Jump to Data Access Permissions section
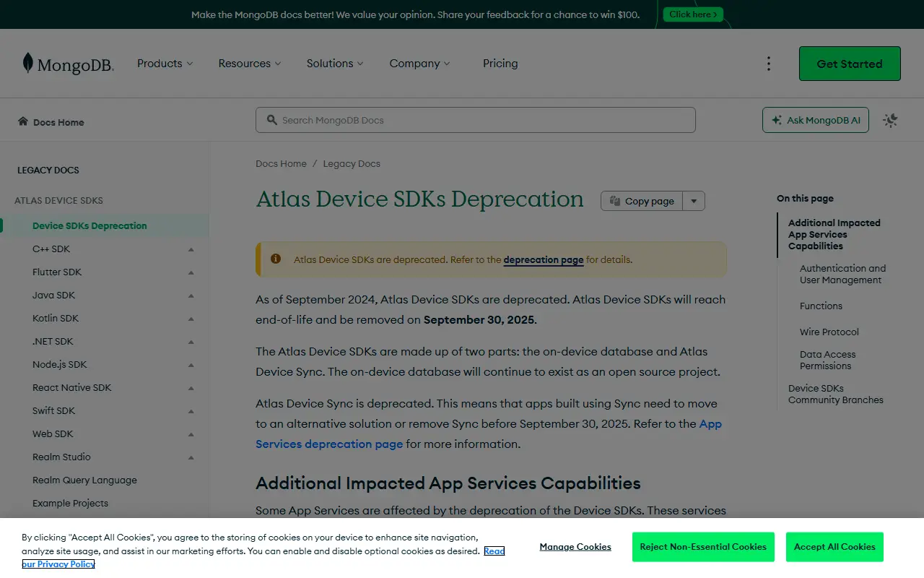Viewport: 924px width, 578px height. tap(827, 360)
